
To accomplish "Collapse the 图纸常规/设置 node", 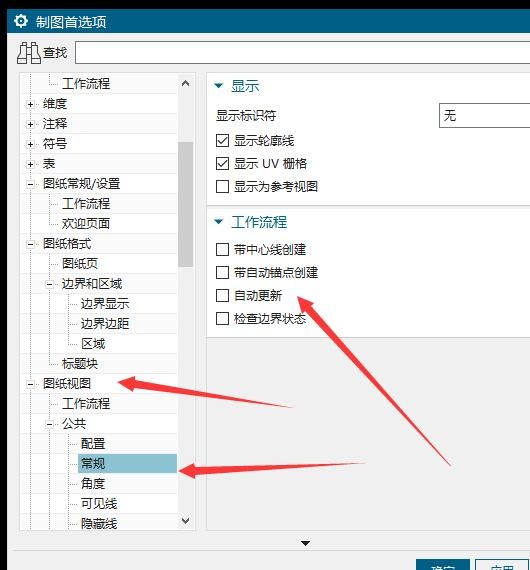I will (x=31, y=184).
